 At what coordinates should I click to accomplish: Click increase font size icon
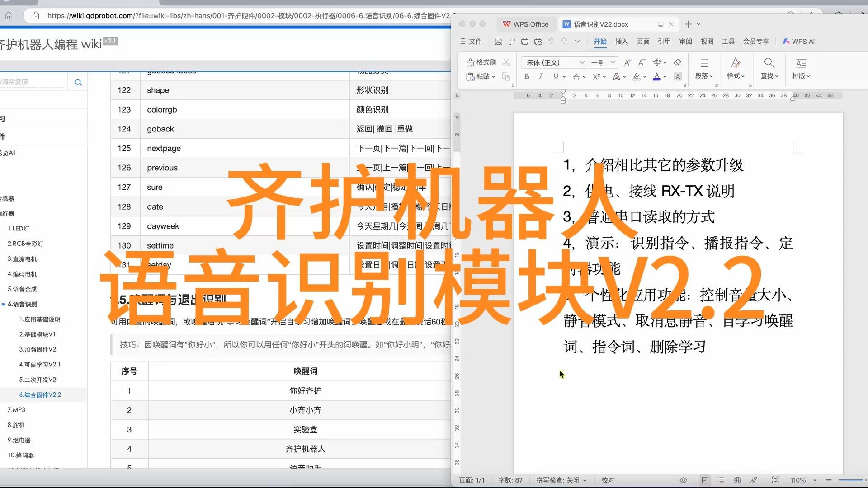(627, 62)
